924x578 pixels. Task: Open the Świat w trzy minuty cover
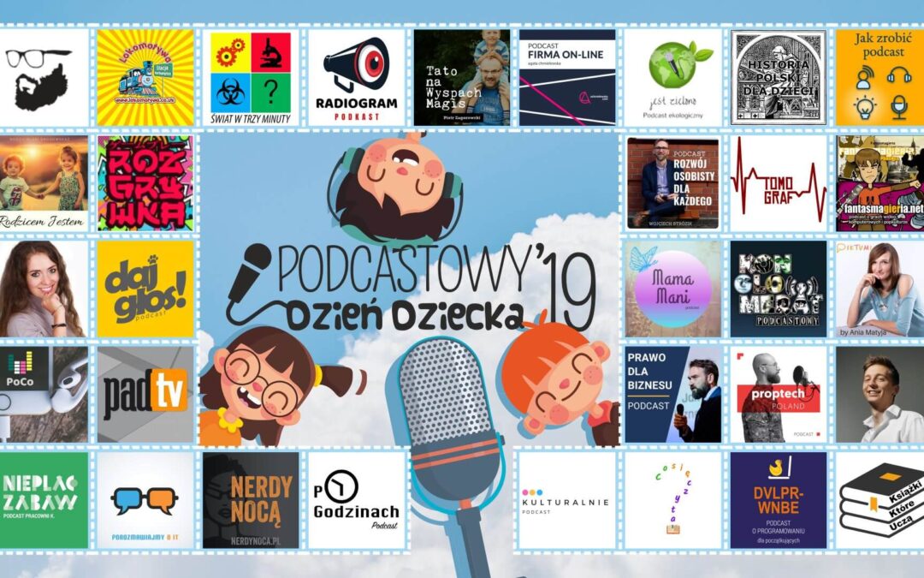click(251, 78)
